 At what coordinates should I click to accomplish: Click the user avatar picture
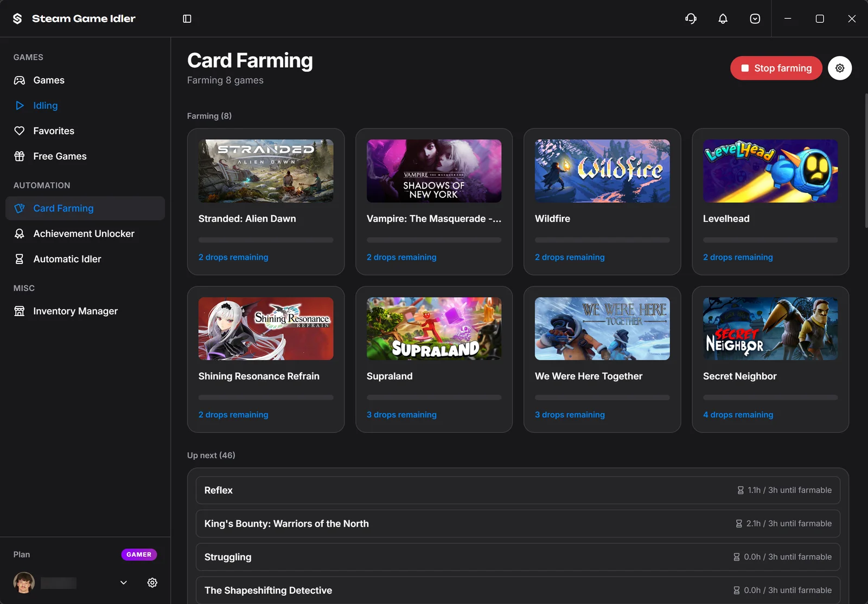pos(24,582)
